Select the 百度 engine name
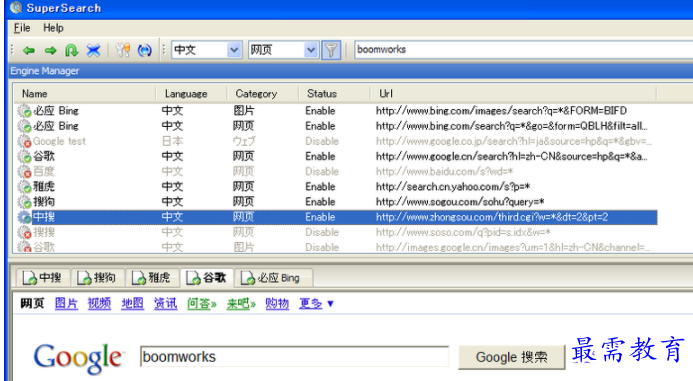 [x=44, y=171]
